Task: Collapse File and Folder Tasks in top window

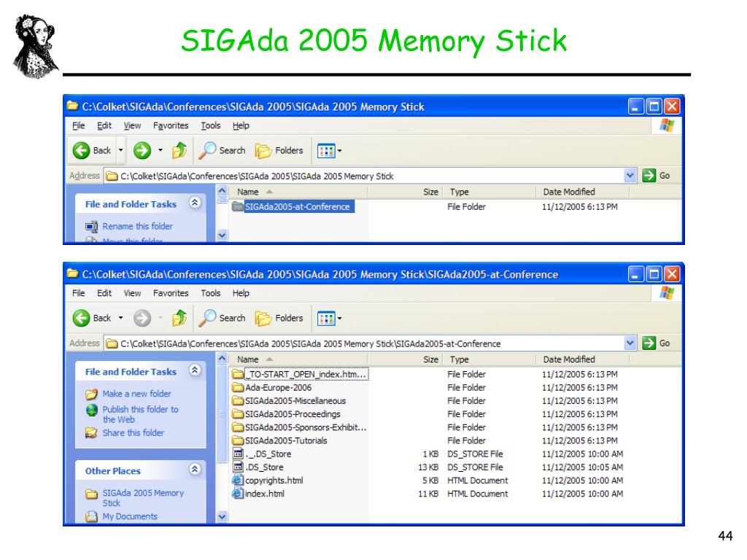Action: pyautogui.click(x=195, y=203)
